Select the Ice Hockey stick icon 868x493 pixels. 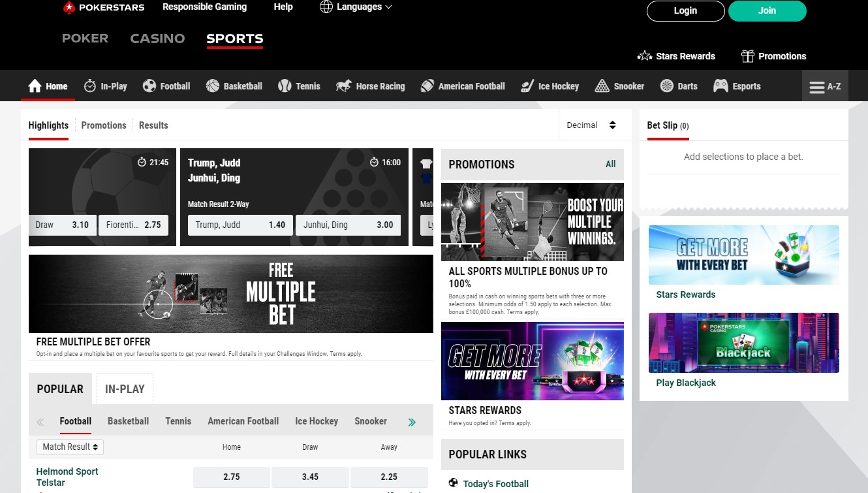(527, 86)
